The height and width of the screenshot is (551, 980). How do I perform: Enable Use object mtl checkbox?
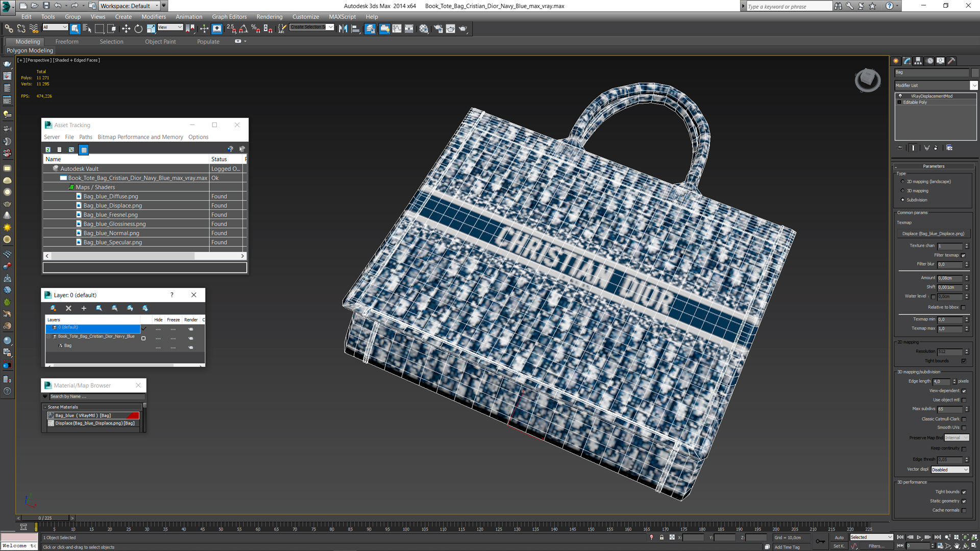pyautogui.click(x=964, y=400)
